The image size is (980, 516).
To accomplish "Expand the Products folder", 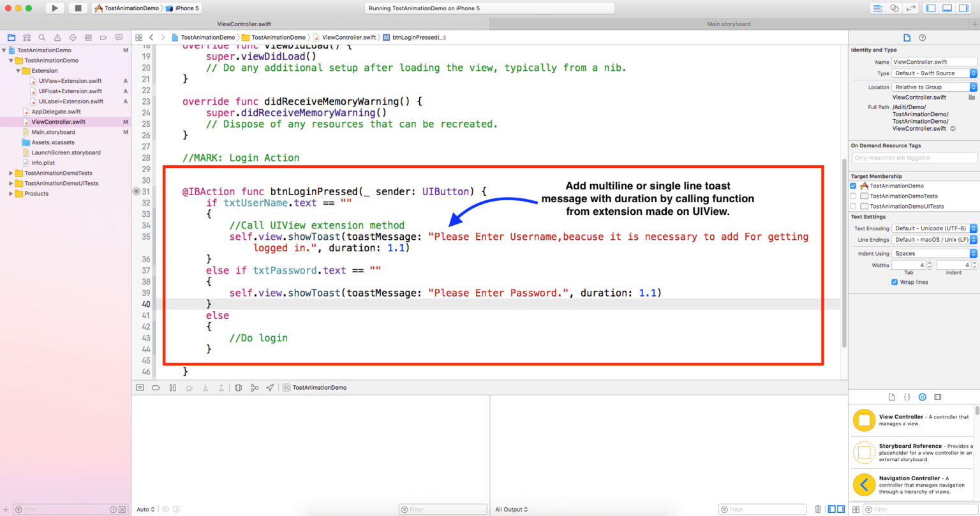I will (11, 194).
